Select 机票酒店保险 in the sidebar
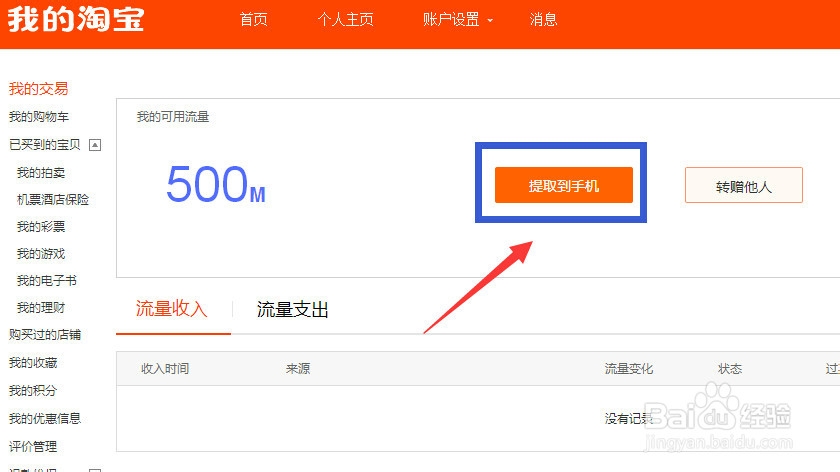The height and width of the screenshot is (472, 840). [52, 200]
